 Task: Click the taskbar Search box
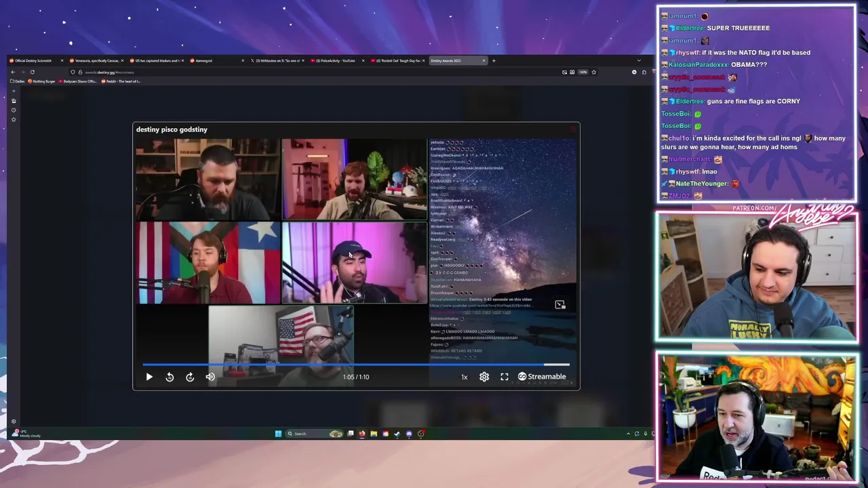[x=314, y=434]
